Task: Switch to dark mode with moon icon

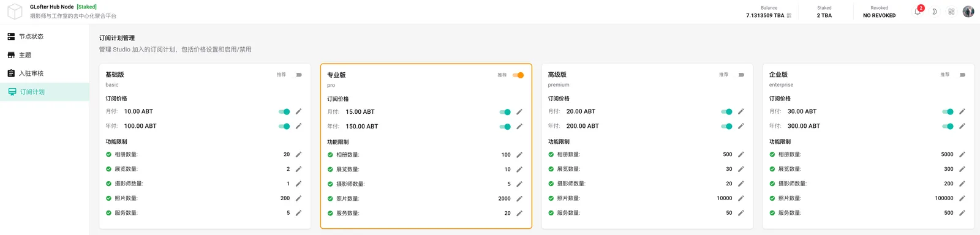Action: coord(934,12)
